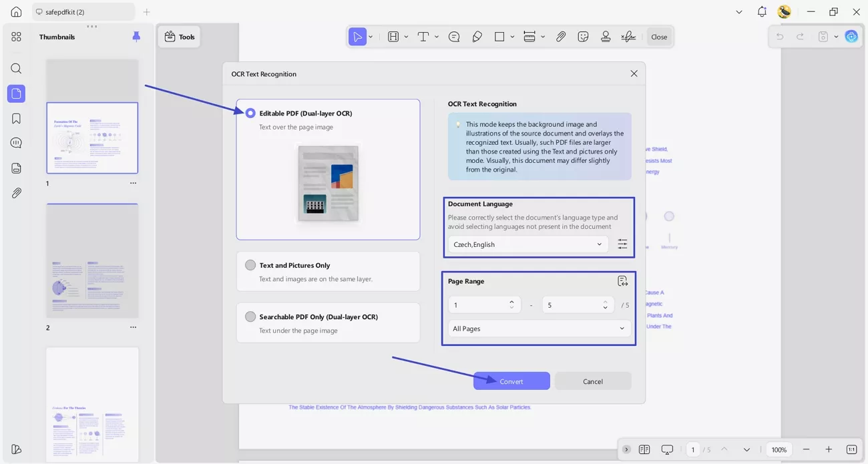
Task: Open the attachments paperclip in sidebar
Action: pos(16,193)
